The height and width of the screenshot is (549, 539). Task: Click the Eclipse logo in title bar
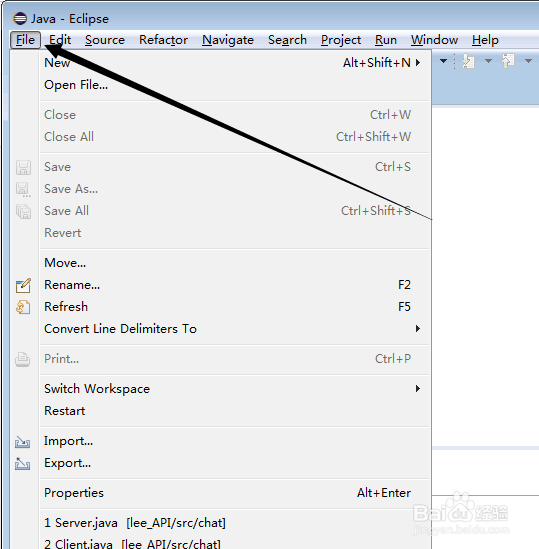pyautogui.click(x=20, y=18)
